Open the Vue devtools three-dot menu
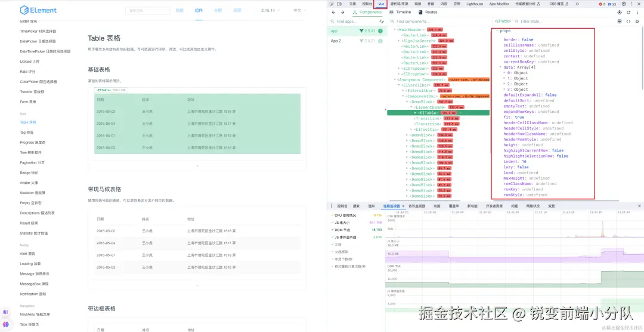 (x=637, y=13)
